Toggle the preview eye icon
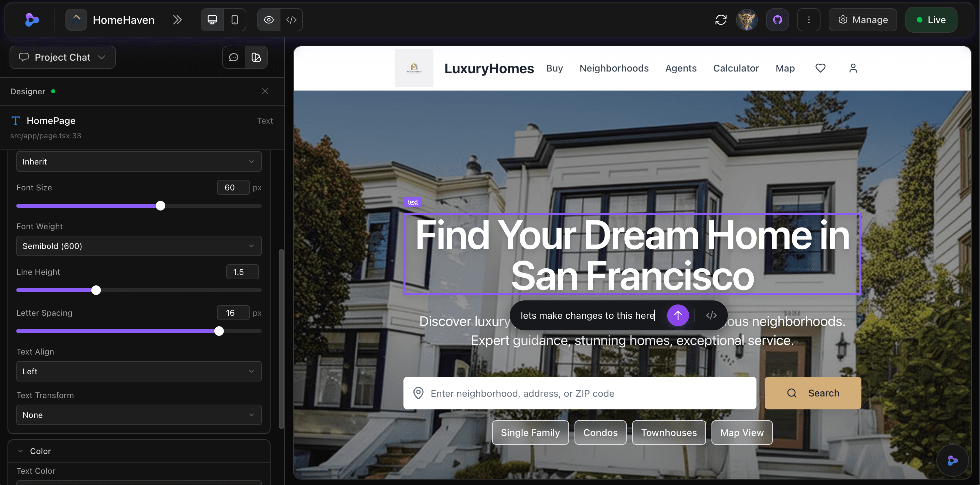Viewport: 980px width, 485px height. pos(269,19)
